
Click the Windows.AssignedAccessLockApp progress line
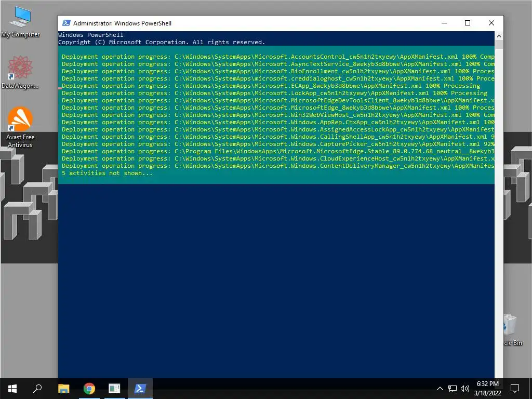tap(278, 129)
